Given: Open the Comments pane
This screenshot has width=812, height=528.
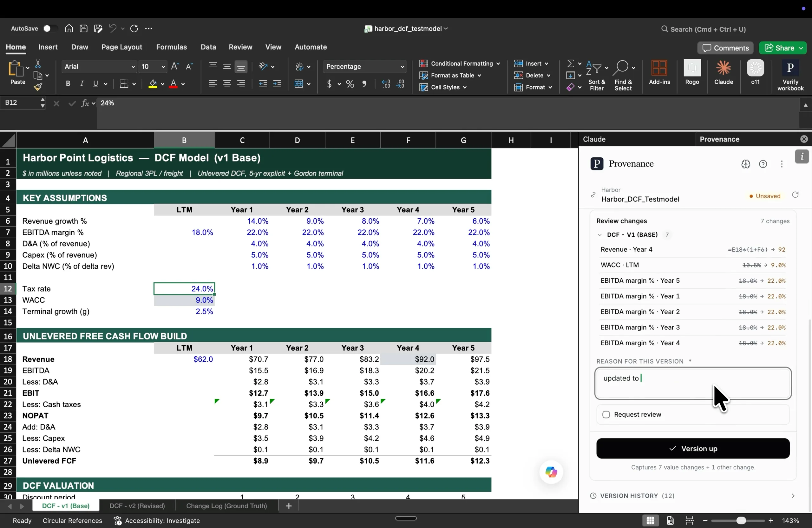Looking at the screenshot, I should pos(725,48).
